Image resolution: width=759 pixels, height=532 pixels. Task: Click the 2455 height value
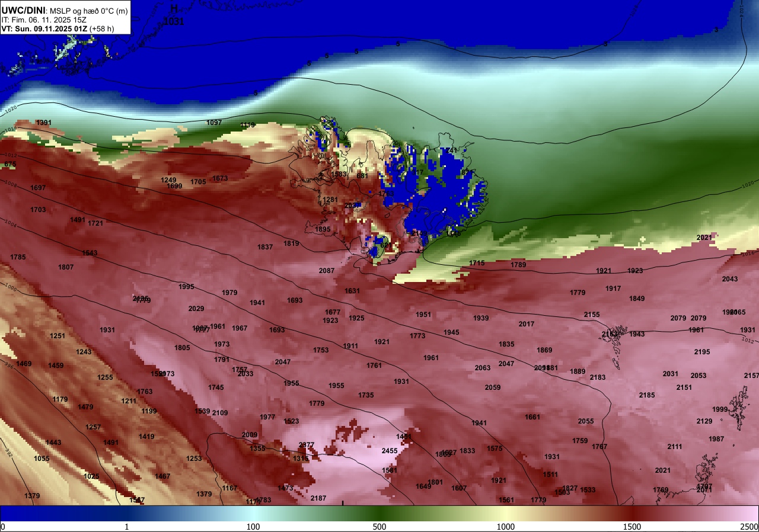coord(390,451)
